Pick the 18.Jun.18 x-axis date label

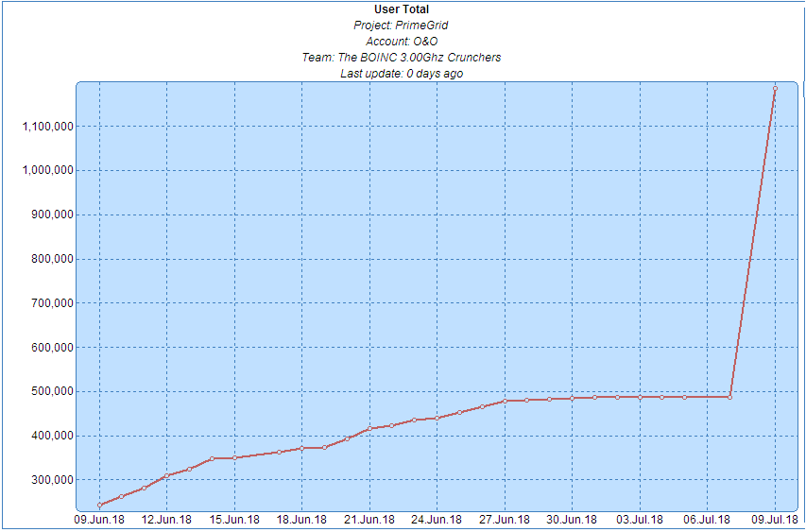coord(301,520)
